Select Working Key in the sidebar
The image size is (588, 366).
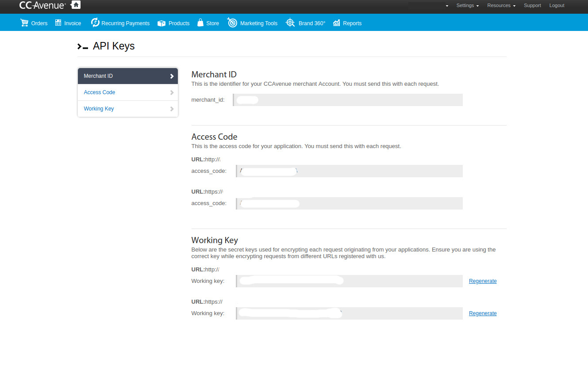(128, 109)
